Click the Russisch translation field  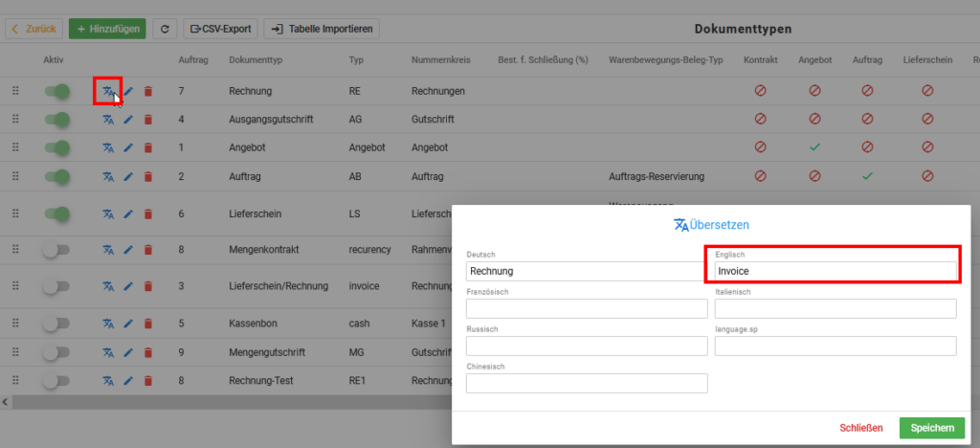[587, 347]
